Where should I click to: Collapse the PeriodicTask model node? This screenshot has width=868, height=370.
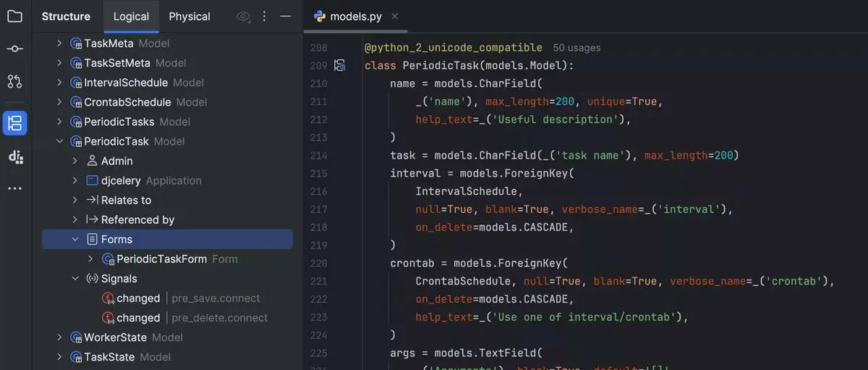[x=59, y=141]
